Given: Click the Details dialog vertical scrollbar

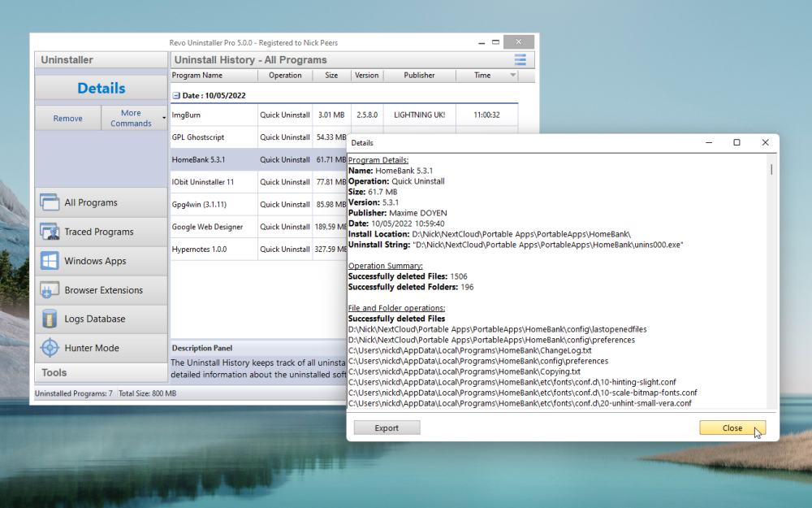Looking at the screenshot, I should (771, 284).
